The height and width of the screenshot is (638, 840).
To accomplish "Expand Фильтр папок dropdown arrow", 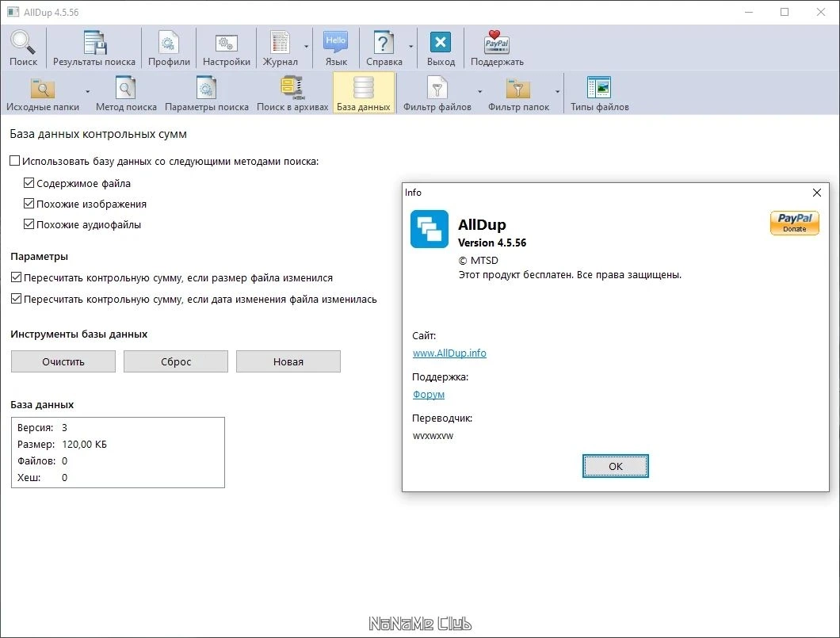I will 558,92.
